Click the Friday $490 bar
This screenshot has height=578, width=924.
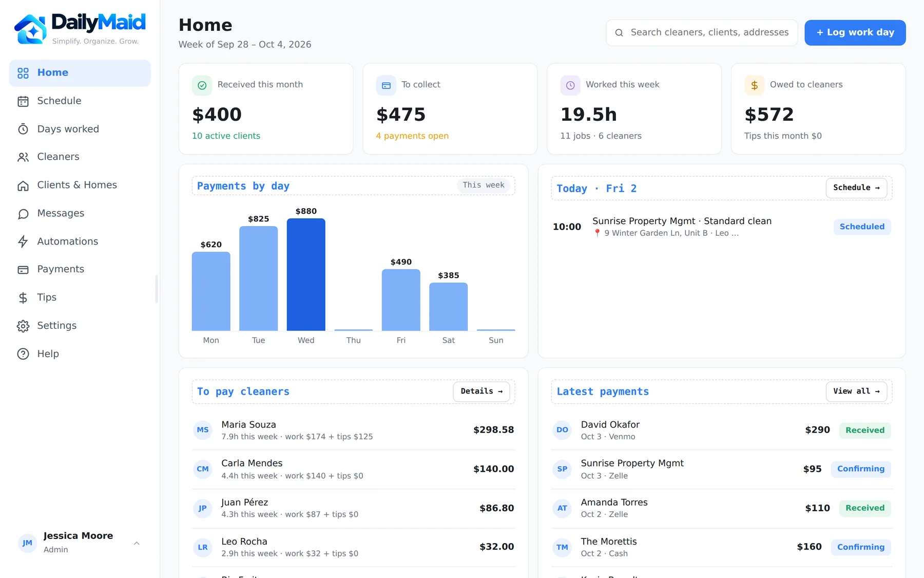click(401, 300)
